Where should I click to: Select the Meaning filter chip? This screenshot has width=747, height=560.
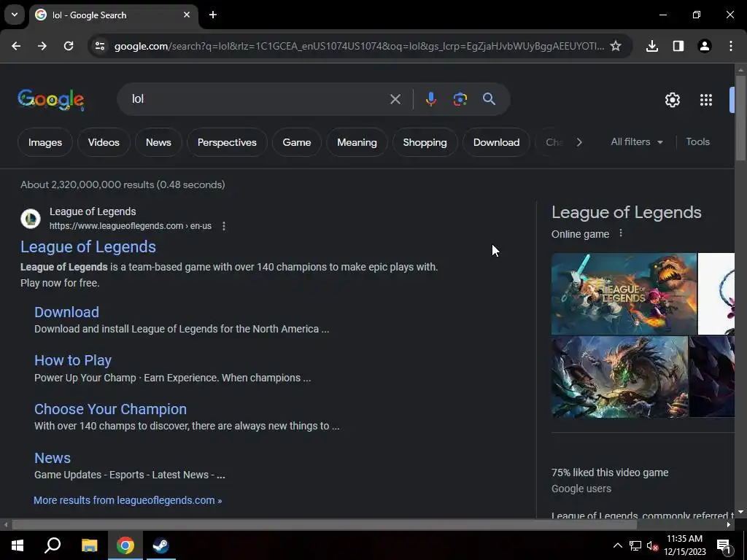[357, 142]
